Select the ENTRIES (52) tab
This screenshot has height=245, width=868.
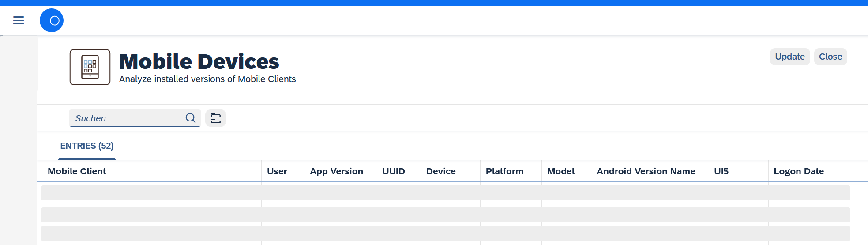[87, 146]
